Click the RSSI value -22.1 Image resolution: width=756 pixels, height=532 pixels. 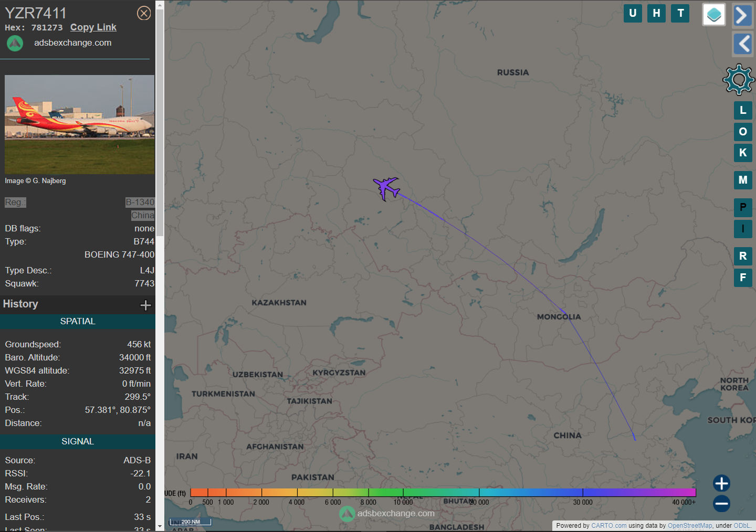point(141,474)
